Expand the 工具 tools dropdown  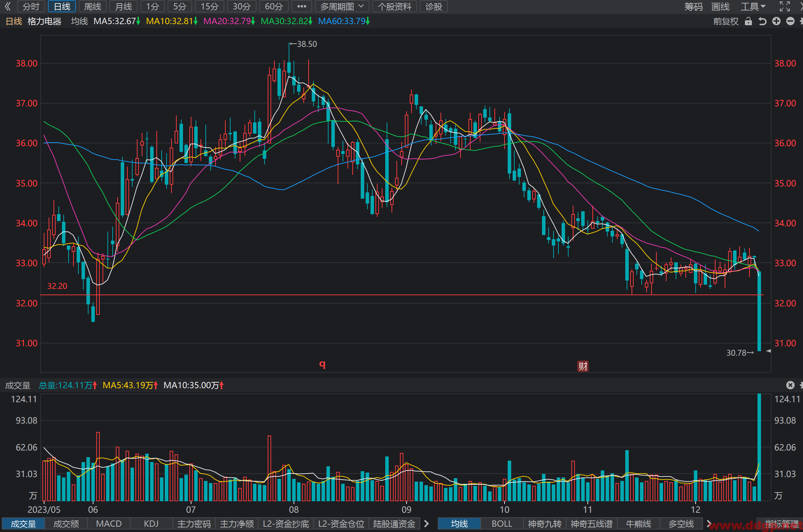(x=753, y=6)
